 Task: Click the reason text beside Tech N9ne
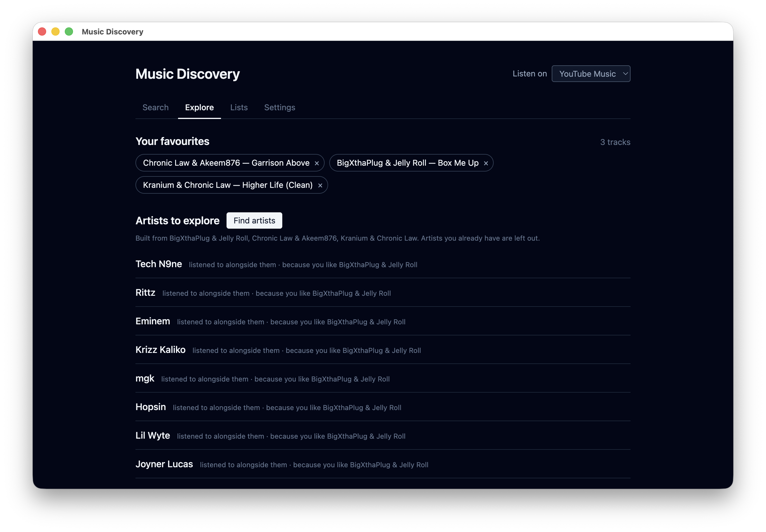(303, 265)
